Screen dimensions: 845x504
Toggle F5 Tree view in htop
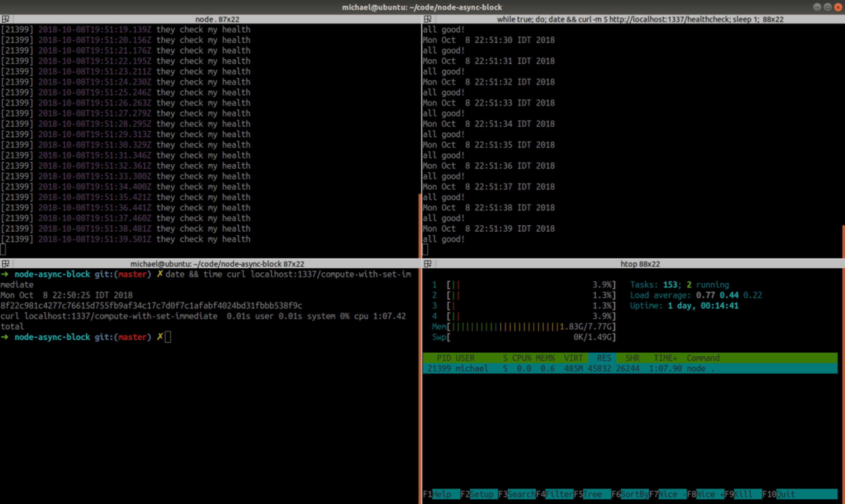pyautogui.click(x=592, y=494)
